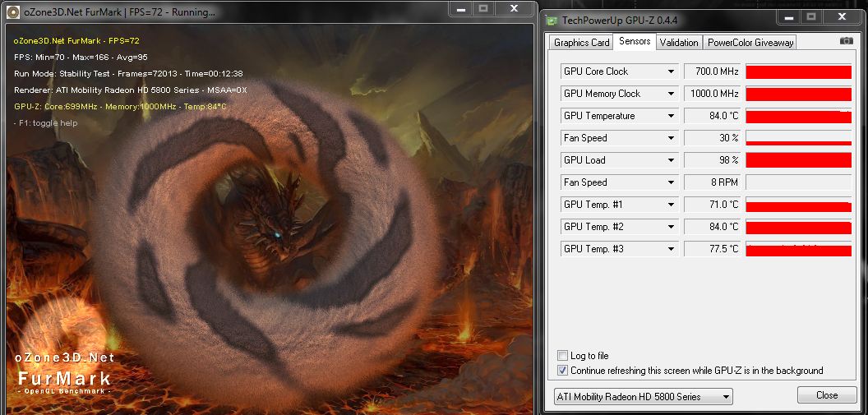Enable the Log to file checkbox
868x415 pixels.
coord(562,356)
